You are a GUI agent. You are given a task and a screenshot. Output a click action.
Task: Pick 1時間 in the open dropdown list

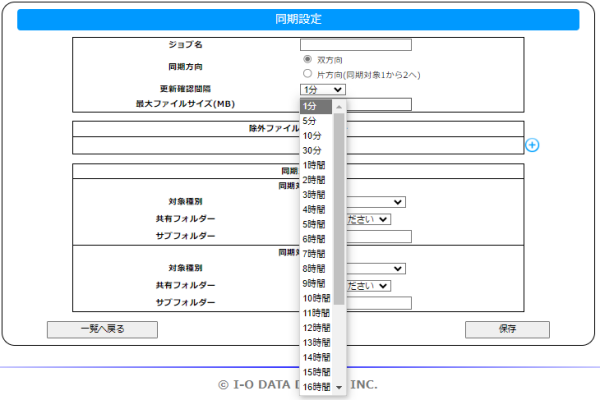point(316,165)
